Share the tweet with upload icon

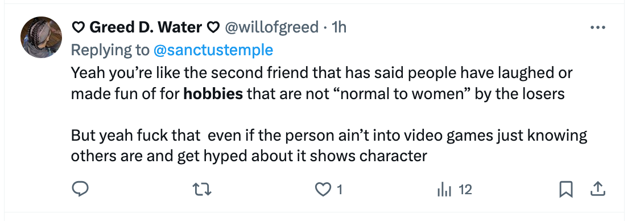click(x=597, y=189)
